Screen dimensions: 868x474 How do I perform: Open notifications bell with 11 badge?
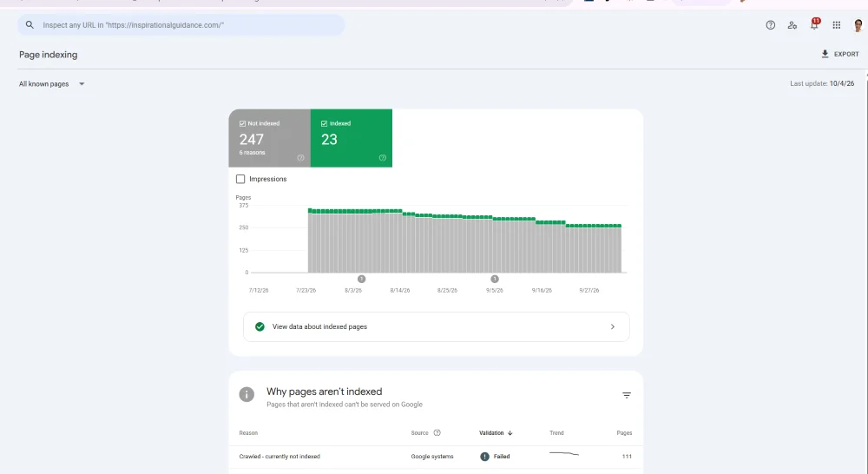tap(814, 23)
